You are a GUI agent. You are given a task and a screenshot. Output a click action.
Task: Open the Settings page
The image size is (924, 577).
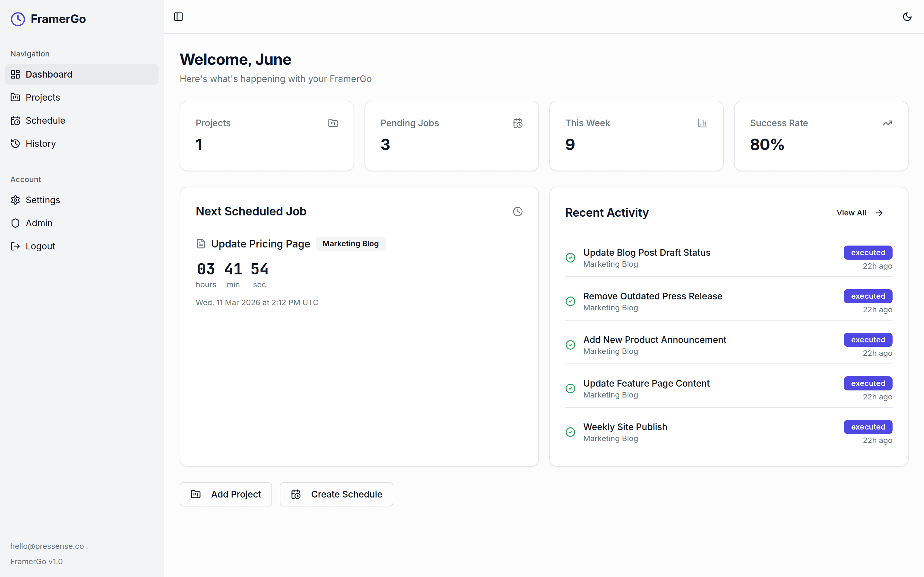coord(43,200)
